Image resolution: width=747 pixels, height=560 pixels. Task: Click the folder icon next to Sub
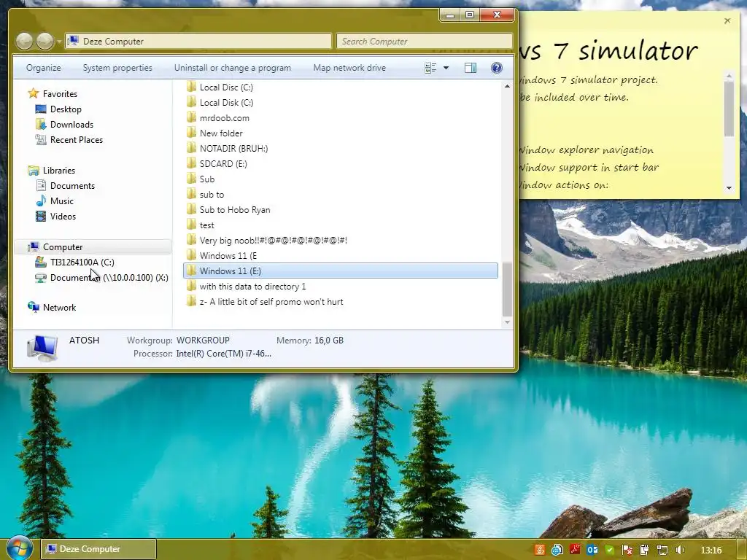coord(192,179)
